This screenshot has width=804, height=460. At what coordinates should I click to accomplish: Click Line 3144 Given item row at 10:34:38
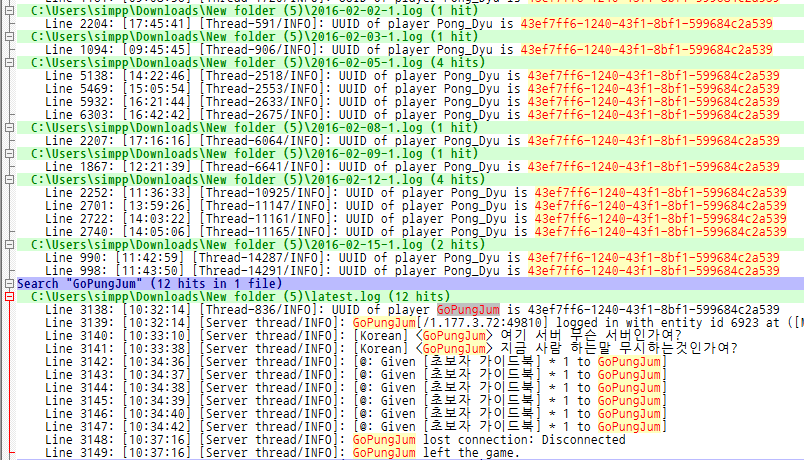(356, 388)
